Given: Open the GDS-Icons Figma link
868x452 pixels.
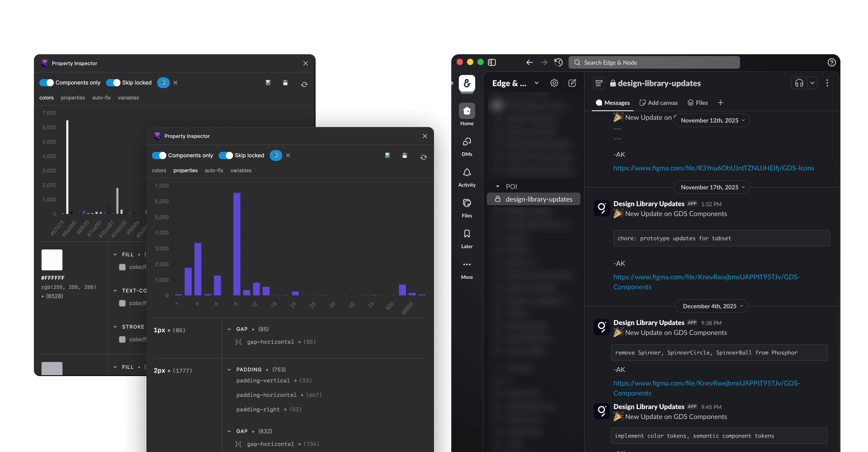Looking at the screenshot, I should [x=713, y=168].
